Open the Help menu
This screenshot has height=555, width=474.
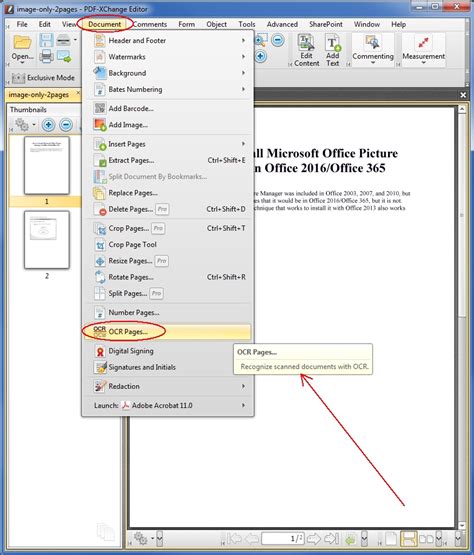398,24
